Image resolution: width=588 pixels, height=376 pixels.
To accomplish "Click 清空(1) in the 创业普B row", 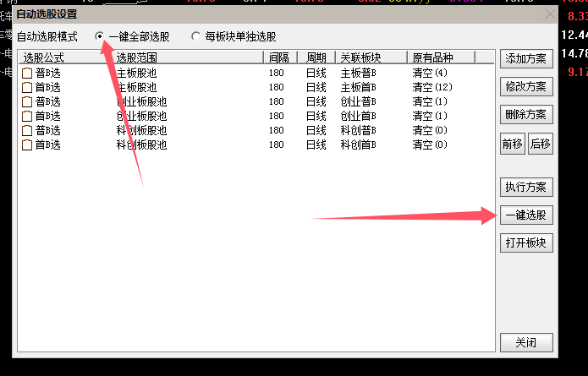I will coord(430,101).
